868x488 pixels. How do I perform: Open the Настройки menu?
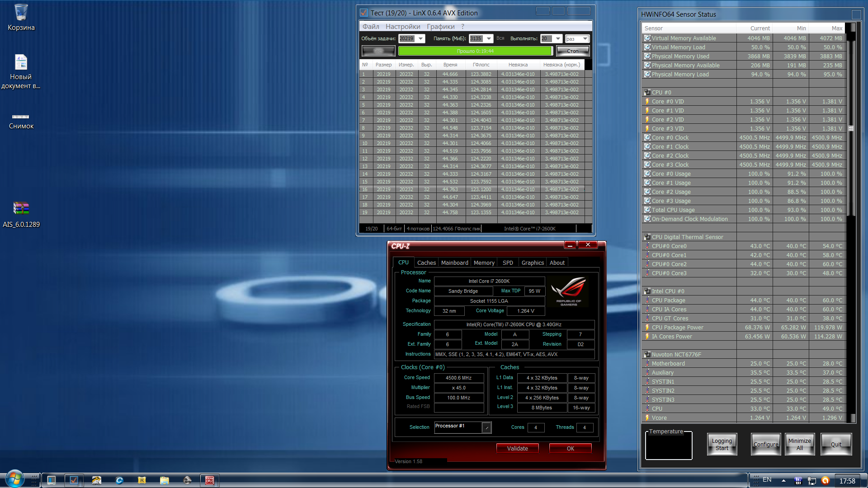403,27
